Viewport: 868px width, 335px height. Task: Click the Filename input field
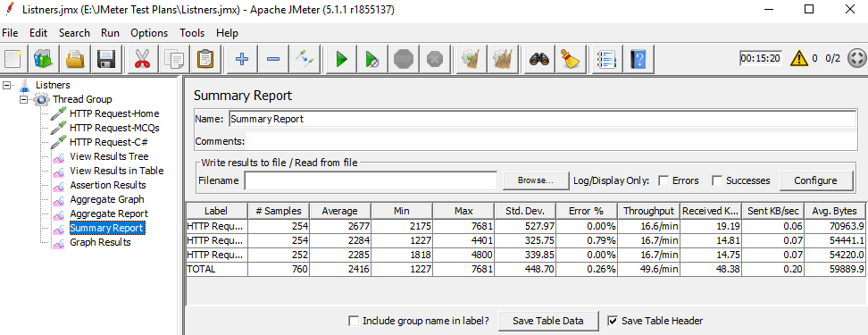pyautogui.click(x=371, y=180)
